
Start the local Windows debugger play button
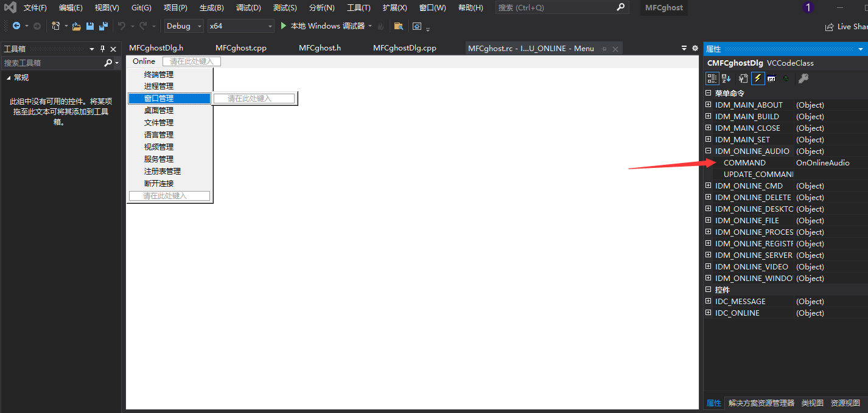coord(284,26)
